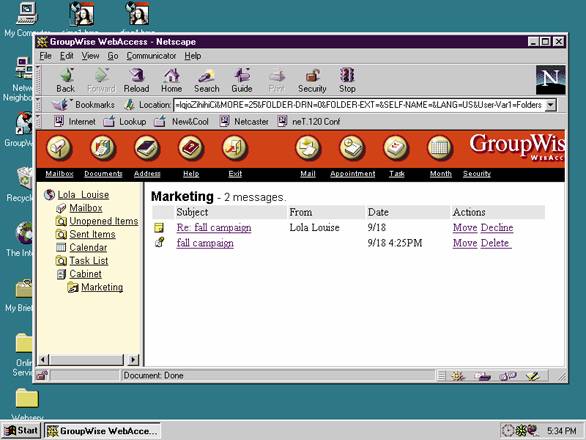The image size is (586, 440).
Task: Open the Address book icon
Action: point(147,148)
